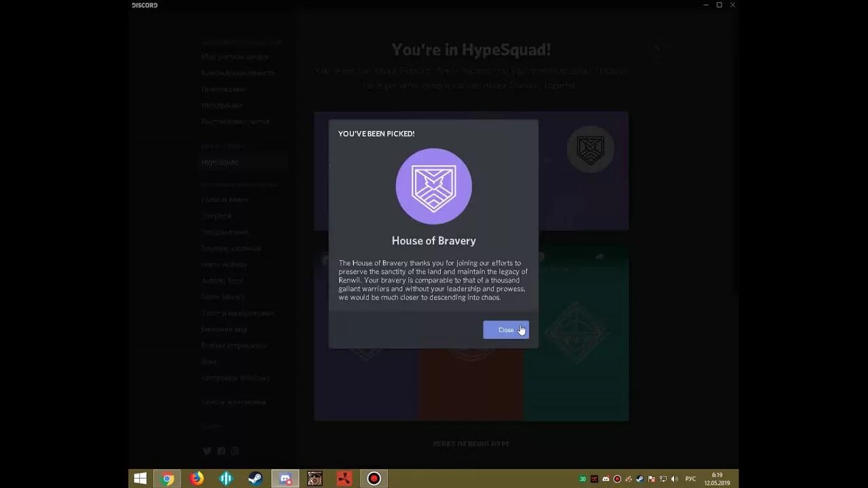
Task: Click the purple House of Bravery emblem
Action: pos(434,186)
